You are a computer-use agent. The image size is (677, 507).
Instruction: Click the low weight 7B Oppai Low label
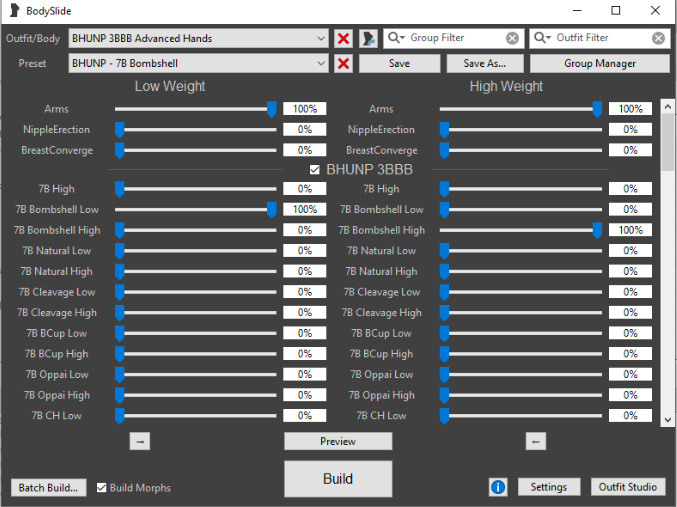[x=57, y=374]
